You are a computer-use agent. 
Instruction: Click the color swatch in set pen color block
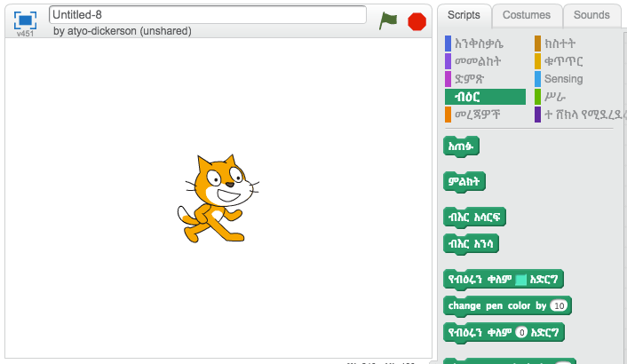click(521, 280)
